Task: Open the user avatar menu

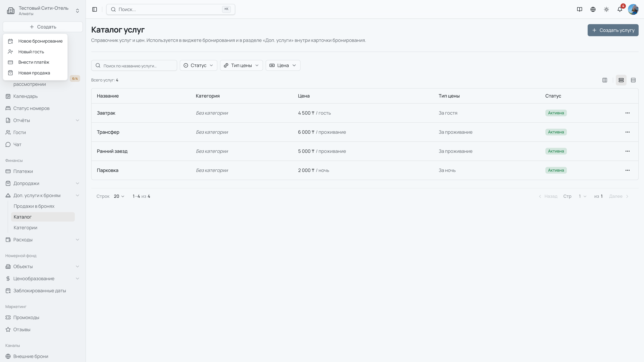Action: (x=633, y=10)
